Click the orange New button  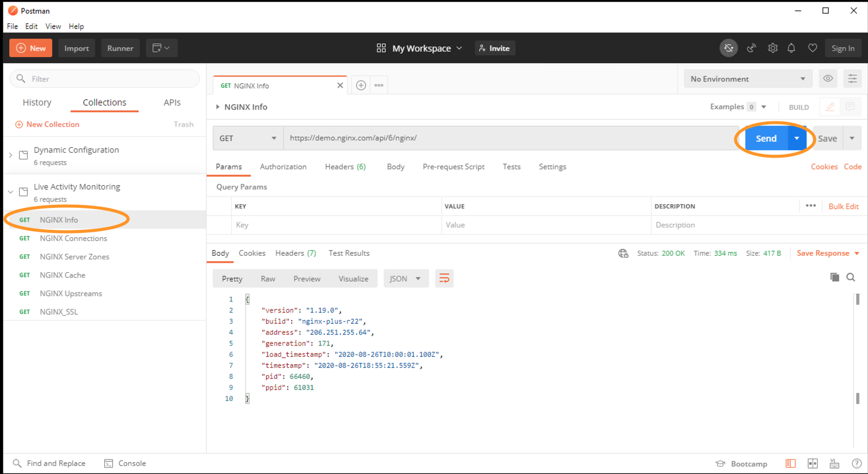tap(31, 48)
